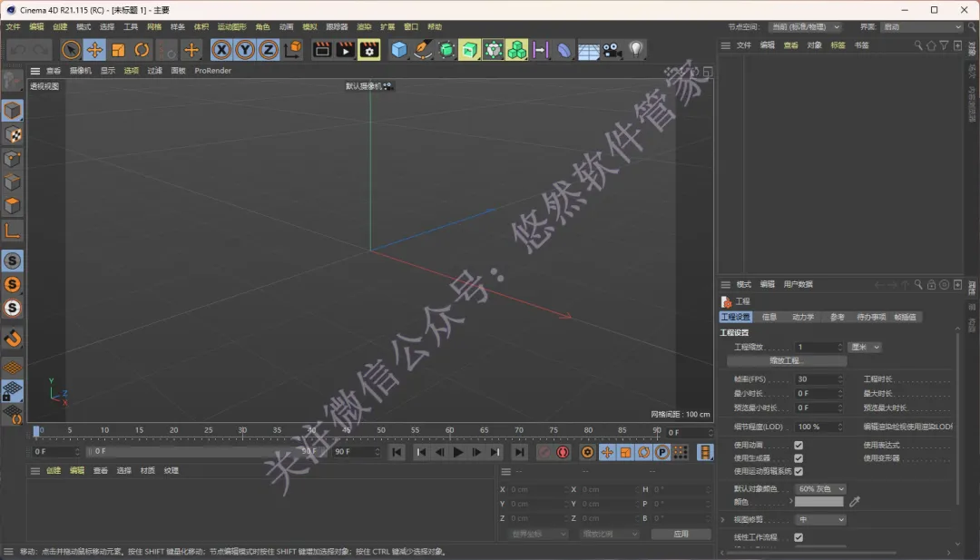Toggle parameter P keyframe recording
Screen dimensions: 980x560
pyautogui.click(x=661, y=452)
